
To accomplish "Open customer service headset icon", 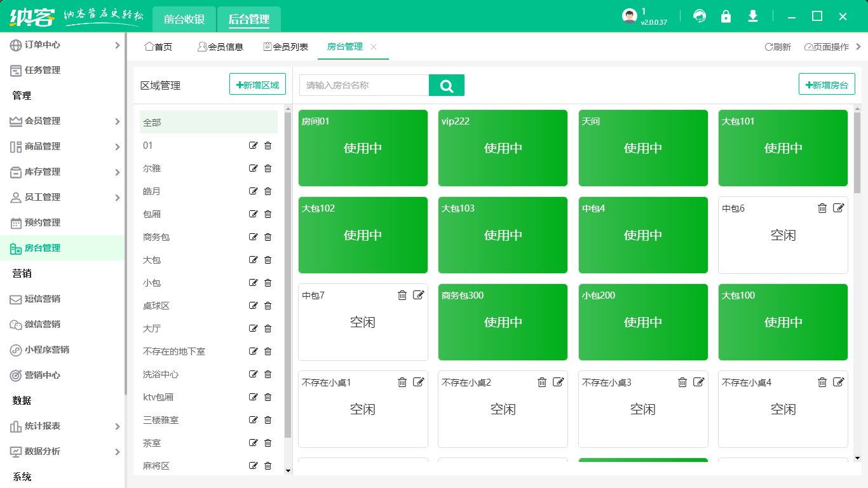I will [700, 17].
